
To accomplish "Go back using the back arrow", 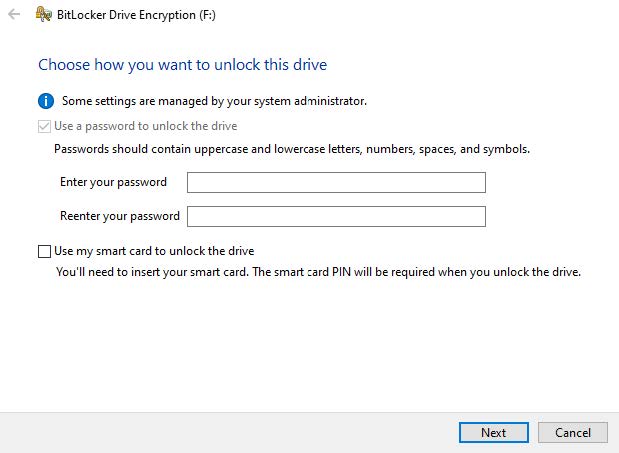I will [14, 15].
